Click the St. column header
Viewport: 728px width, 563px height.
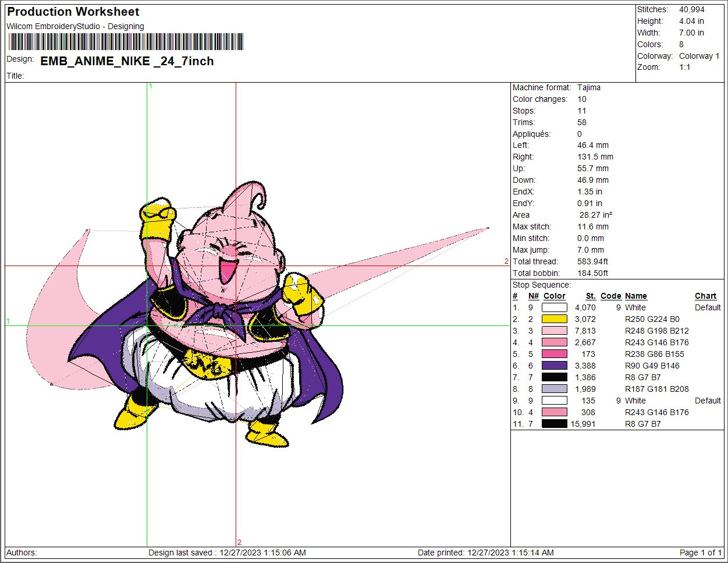pyautogui.click(x=591, y=296)
